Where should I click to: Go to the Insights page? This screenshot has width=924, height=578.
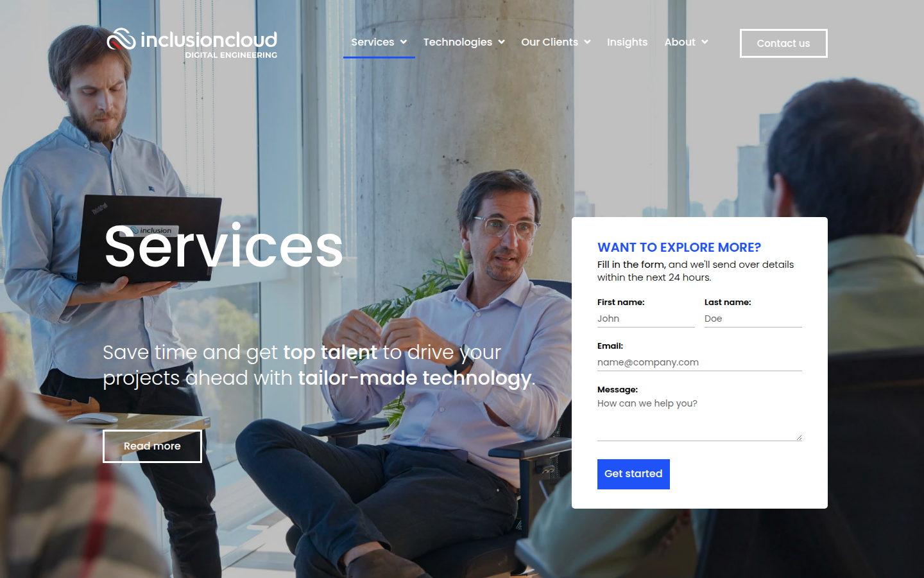[627, 42]
